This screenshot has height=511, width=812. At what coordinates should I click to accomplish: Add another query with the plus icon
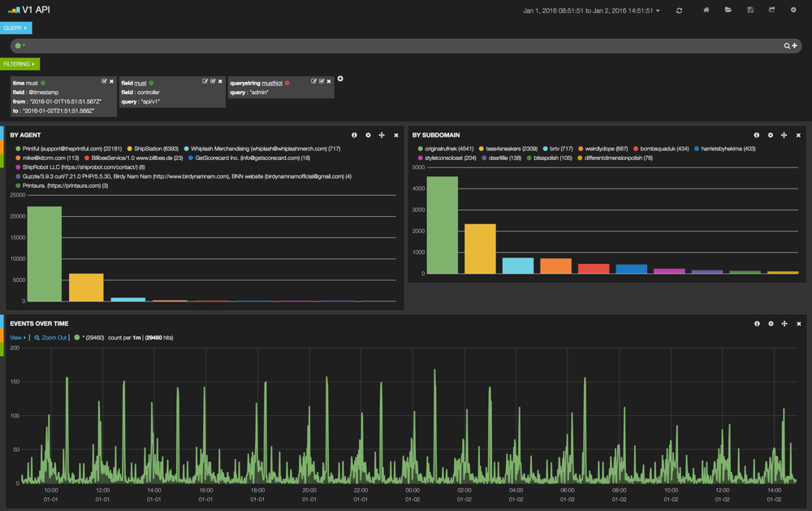(x=794, y=45)
